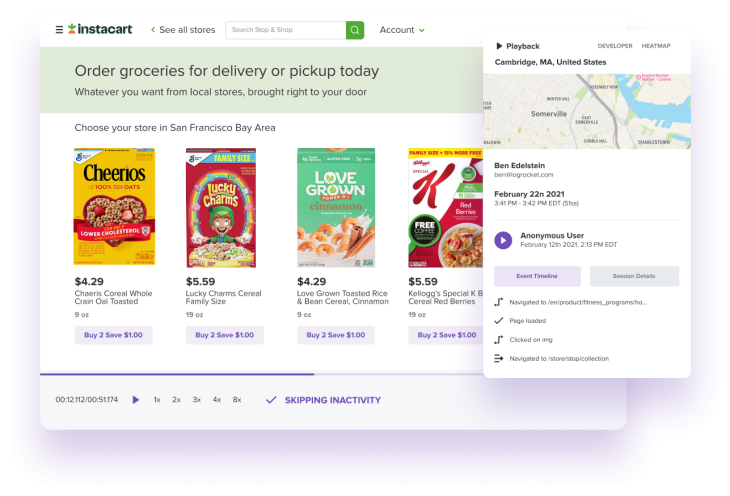730x496 pixels.
Task: Set playback speed to 1x
Action: [x=157, y=400]
